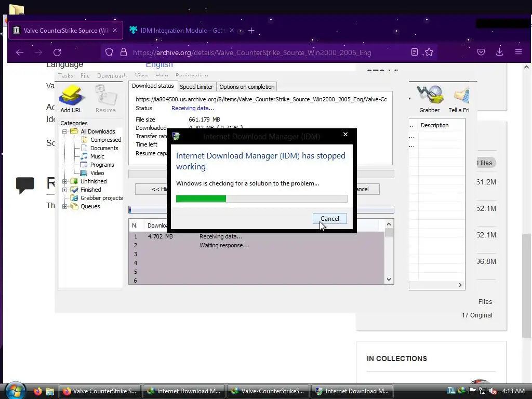Viewport: 532px width, 399px height.
Task: Click the connections list scroll up arrow
Action: [389, 224]
